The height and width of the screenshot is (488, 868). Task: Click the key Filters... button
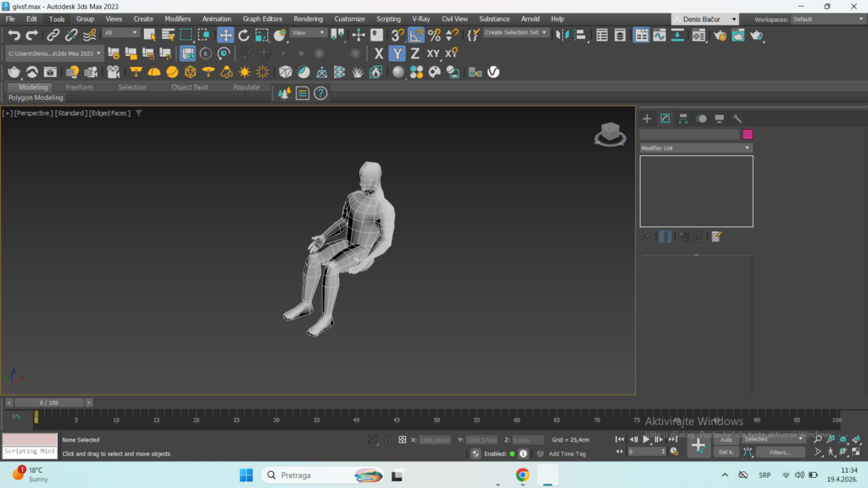tap(781, 452)
